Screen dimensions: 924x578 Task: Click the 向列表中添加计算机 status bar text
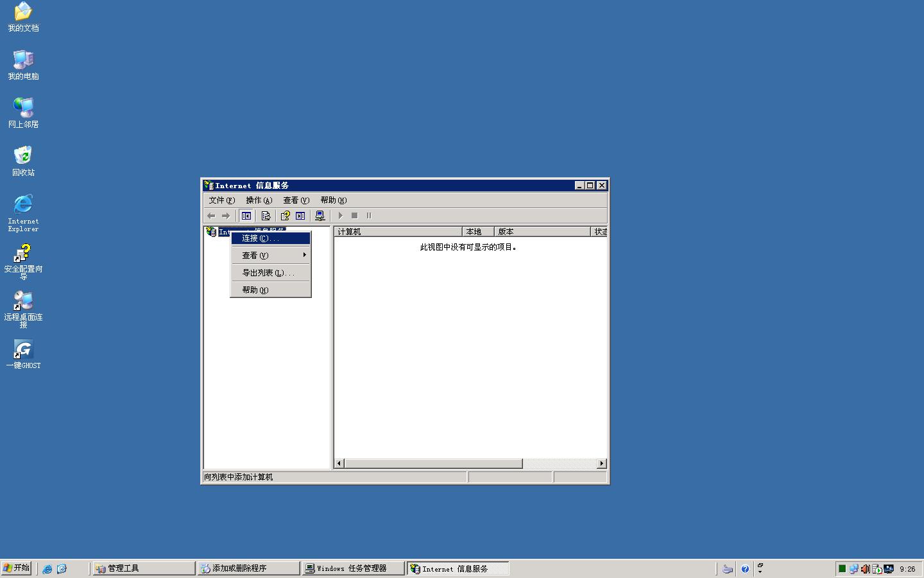tap(239, 477)
